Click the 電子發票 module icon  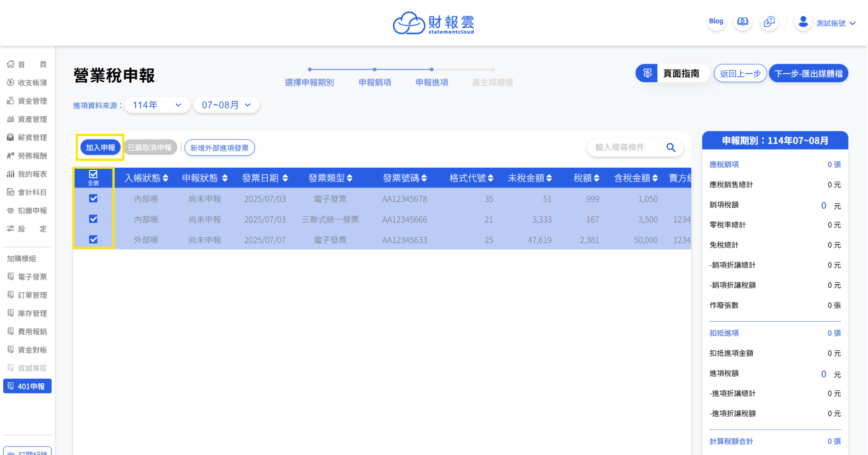[x=10, y=276]
